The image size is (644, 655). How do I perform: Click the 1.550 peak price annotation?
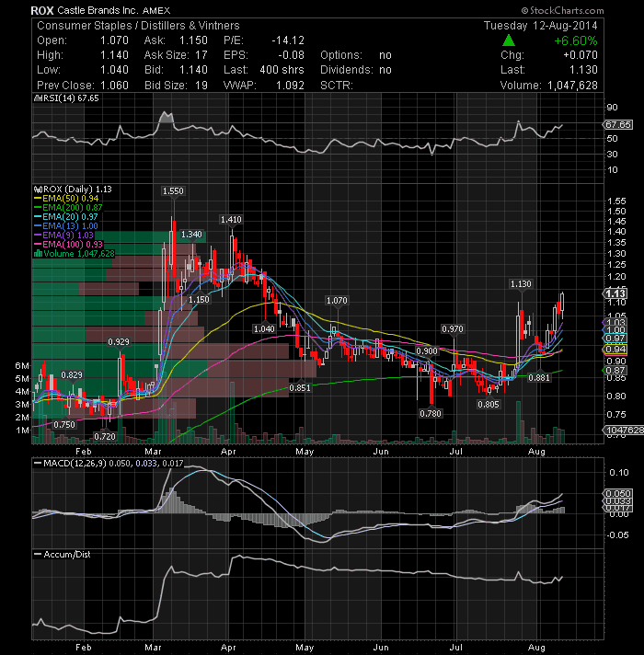click(x=173, y=191)
